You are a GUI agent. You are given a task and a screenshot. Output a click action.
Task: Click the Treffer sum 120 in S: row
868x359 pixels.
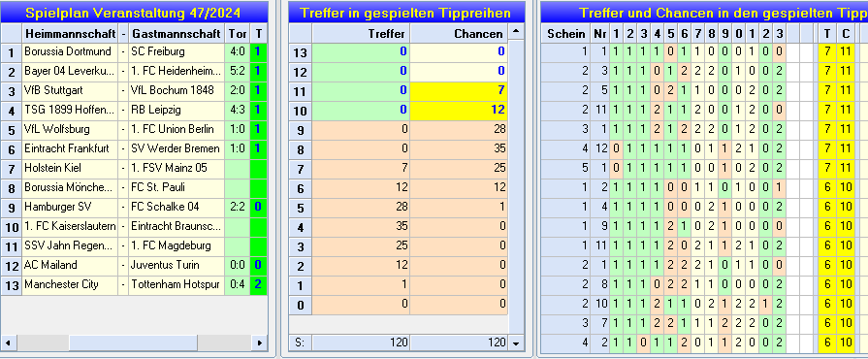tap(361, 343)
